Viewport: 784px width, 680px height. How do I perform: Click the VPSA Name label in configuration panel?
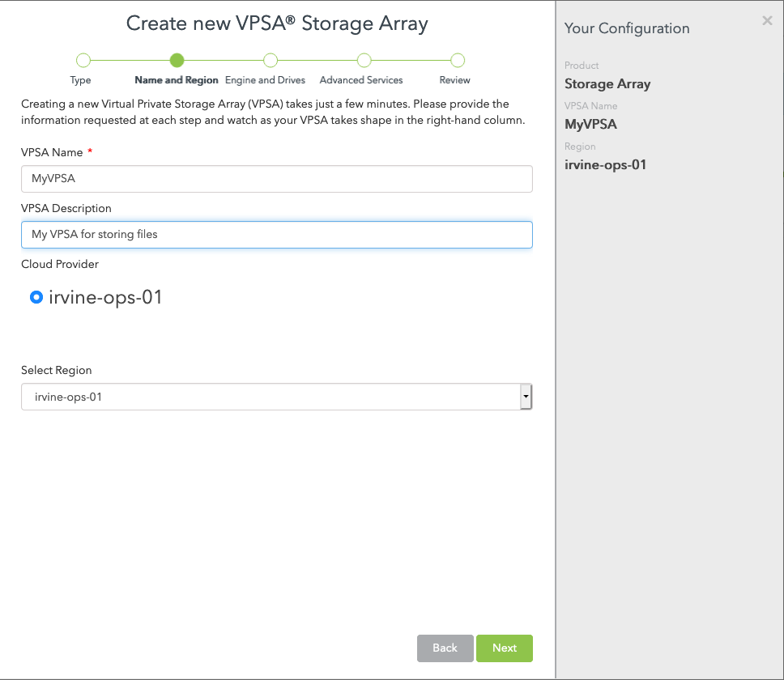click(591, 106)
